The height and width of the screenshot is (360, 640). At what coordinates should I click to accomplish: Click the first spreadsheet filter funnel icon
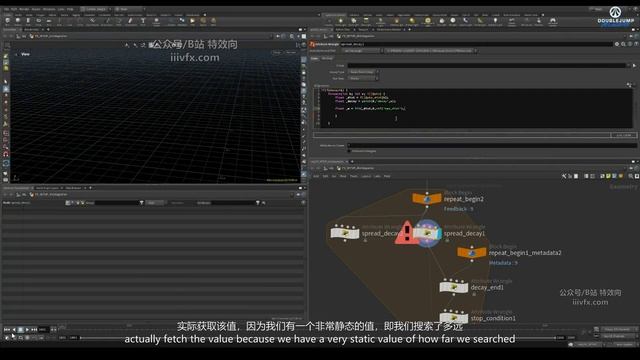click(x=142, y=202)
